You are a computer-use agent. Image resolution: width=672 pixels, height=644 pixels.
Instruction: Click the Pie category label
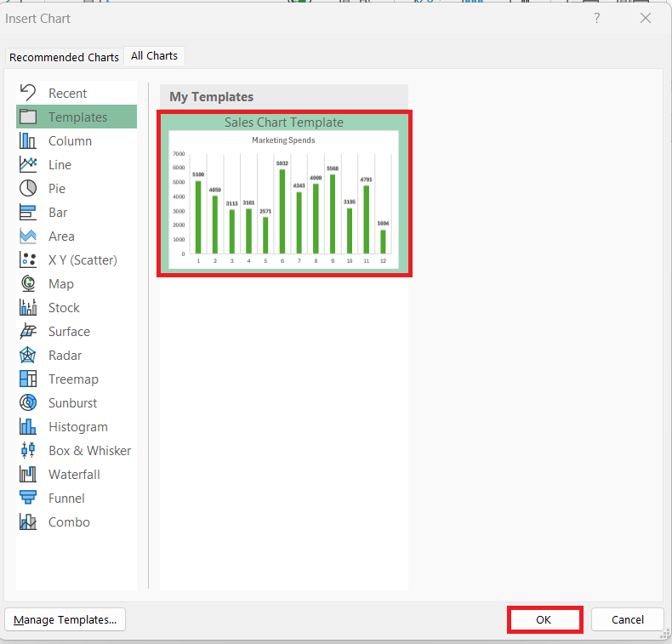pos(57,189)
